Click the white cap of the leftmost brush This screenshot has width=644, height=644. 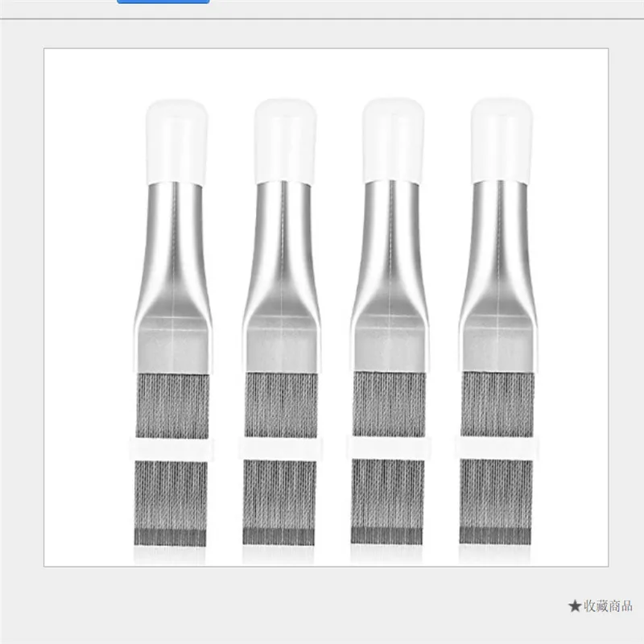[x=176, y=142]
